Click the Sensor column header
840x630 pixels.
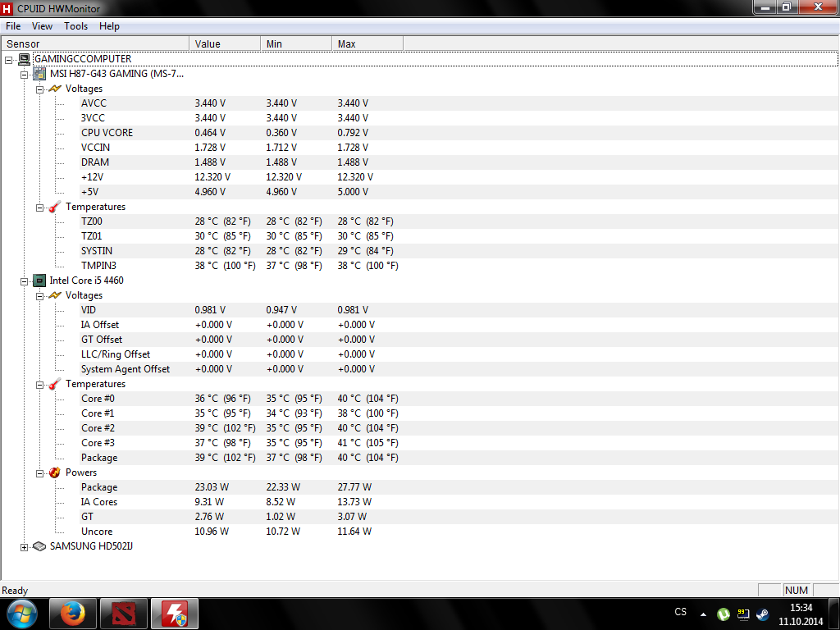point(95,44)
